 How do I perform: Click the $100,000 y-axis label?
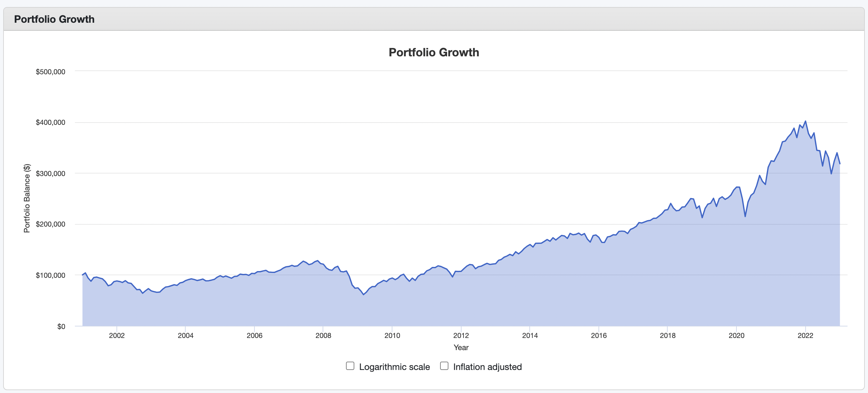(51, 275)
